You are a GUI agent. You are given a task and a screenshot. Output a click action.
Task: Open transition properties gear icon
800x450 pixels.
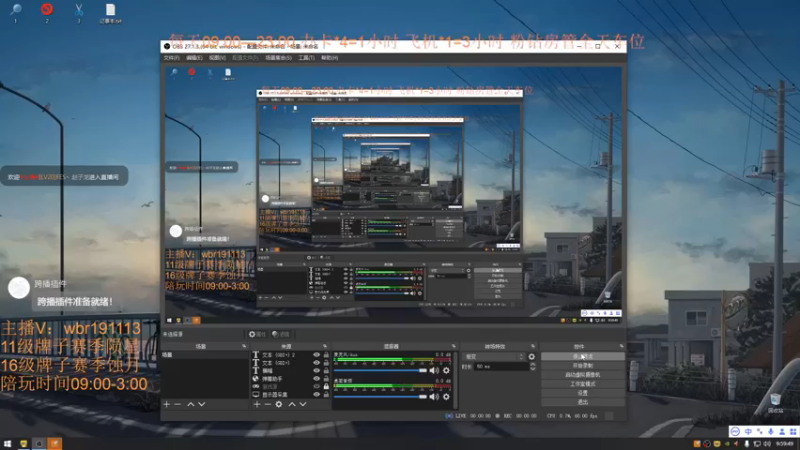532,357
